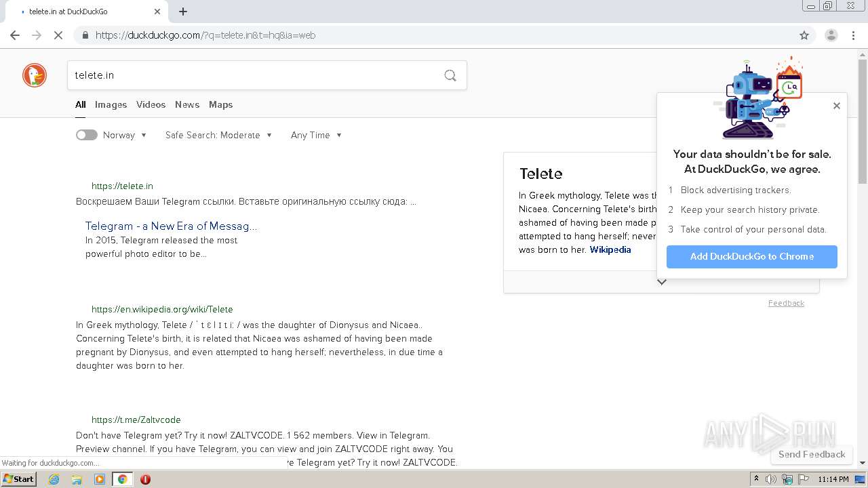The height and width of the screenshot is (488, 868).
Task: Open media player from taskbar
Action: (100, 479)
